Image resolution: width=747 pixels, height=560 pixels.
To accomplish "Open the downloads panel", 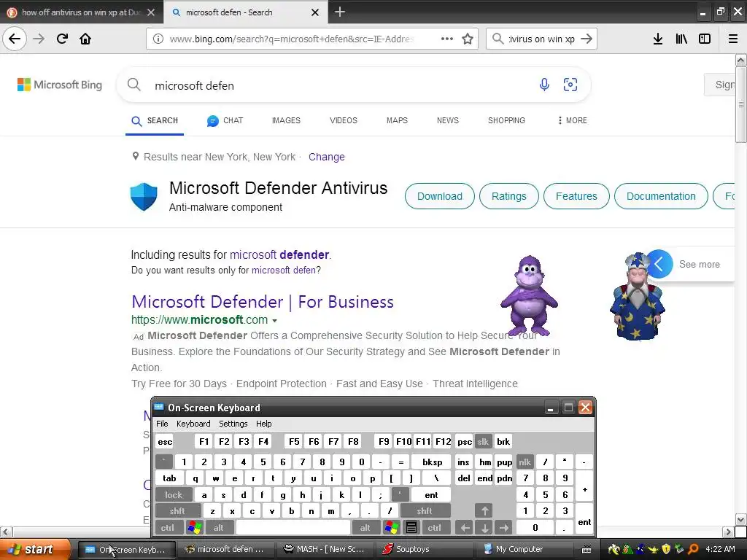I will coord(658,39).
